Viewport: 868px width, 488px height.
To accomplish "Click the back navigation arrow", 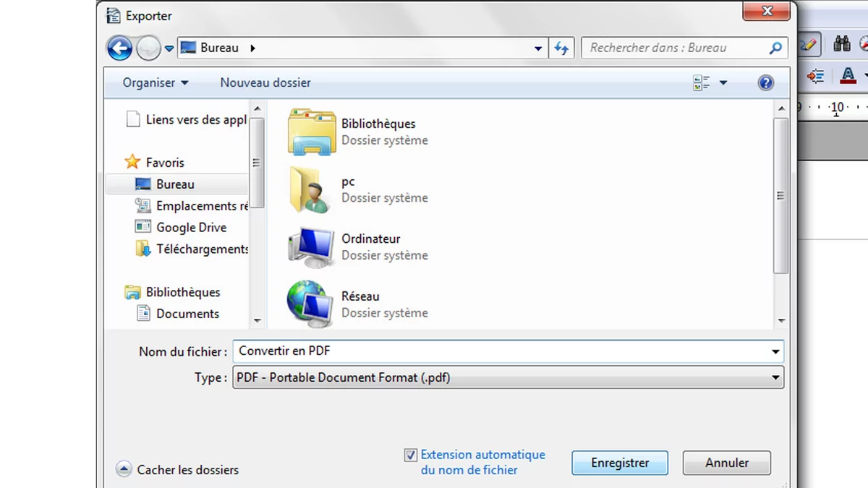I will coord(119,48).
